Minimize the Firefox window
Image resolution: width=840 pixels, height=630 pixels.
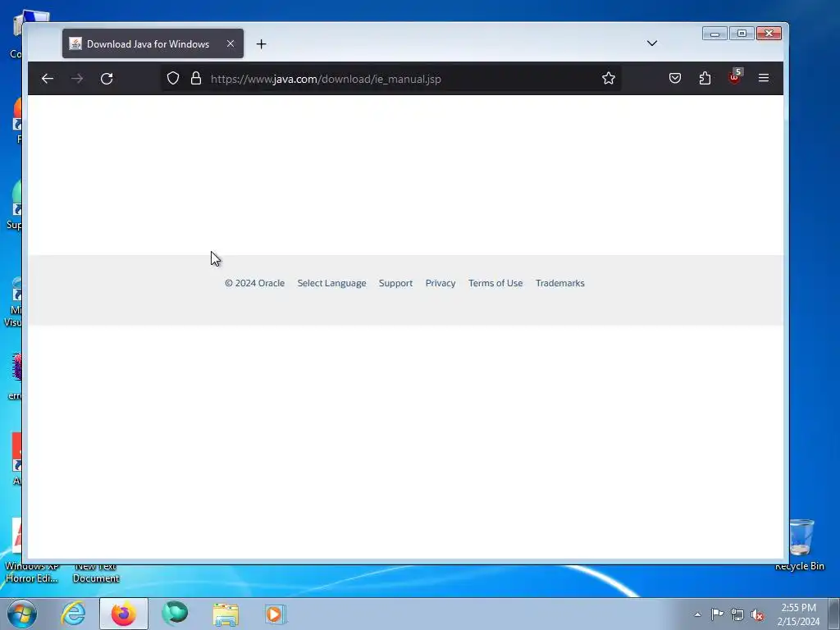(714, 33)
